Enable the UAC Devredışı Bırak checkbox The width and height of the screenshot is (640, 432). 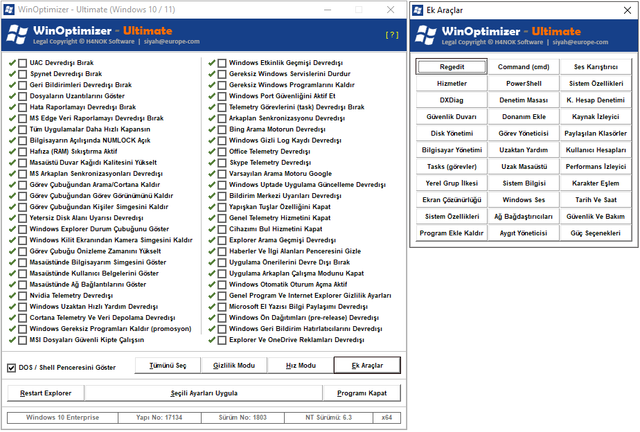[22, 63]
